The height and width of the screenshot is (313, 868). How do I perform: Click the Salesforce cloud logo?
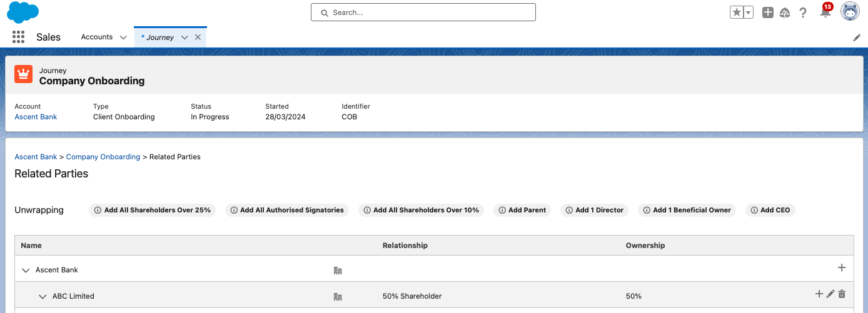tap(23, 12)
